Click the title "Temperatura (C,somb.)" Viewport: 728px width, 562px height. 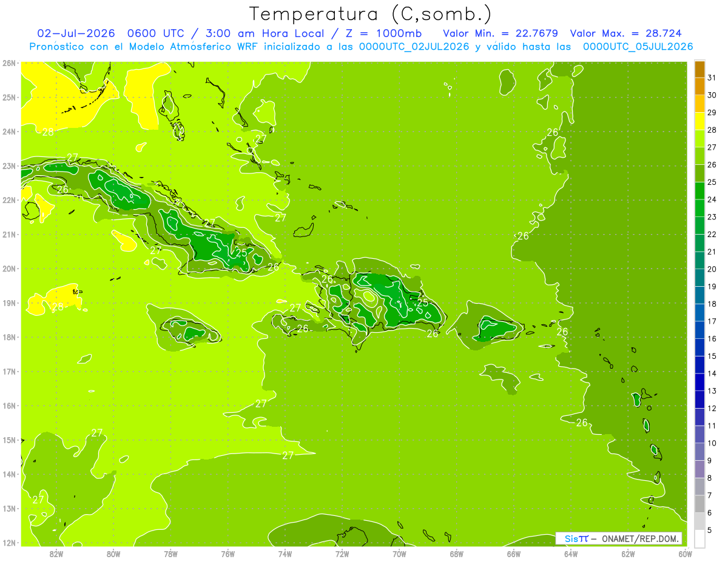click(x=371, y=14)
